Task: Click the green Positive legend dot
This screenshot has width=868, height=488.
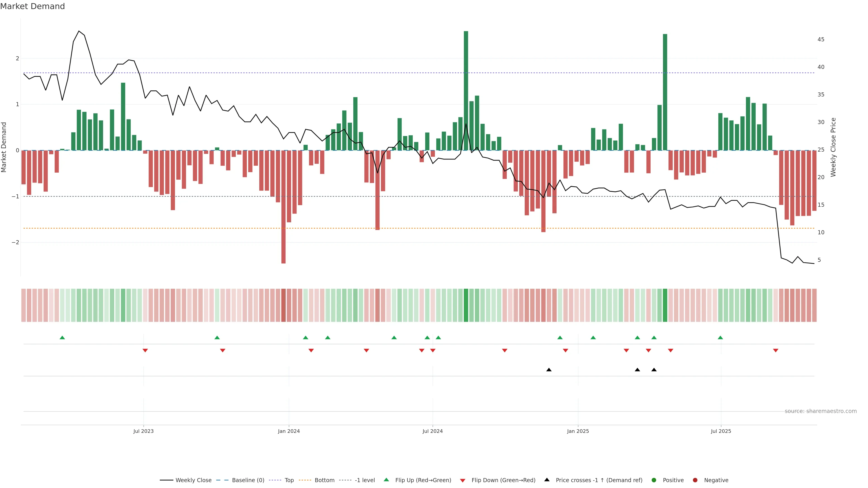Action: coord(654,480)
